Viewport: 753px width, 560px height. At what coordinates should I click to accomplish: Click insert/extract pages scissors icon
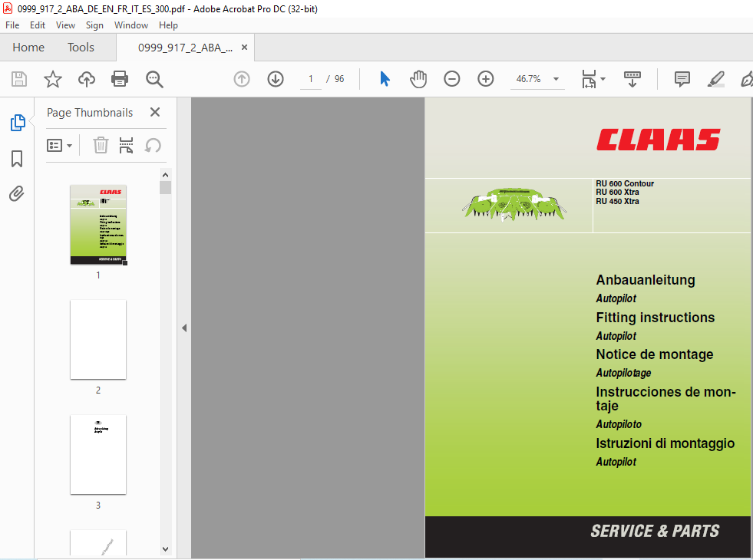[126, 145]
